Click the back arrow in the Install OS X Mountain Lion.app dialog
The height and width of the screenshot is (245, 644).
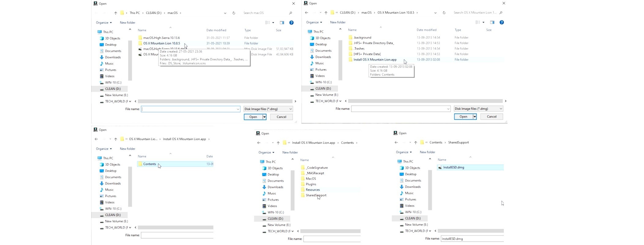tap(96, 139)
